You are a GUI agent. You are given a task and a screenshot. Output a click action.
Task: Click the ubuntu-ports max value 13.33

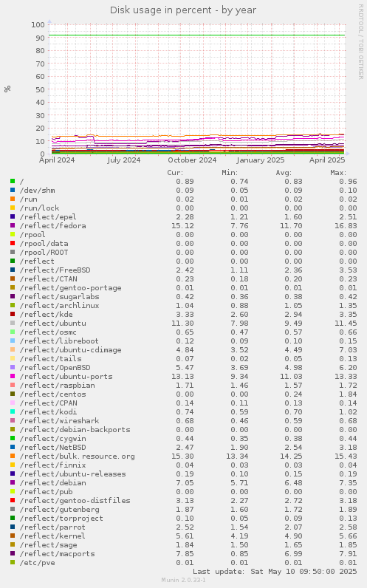pos(346,377)
